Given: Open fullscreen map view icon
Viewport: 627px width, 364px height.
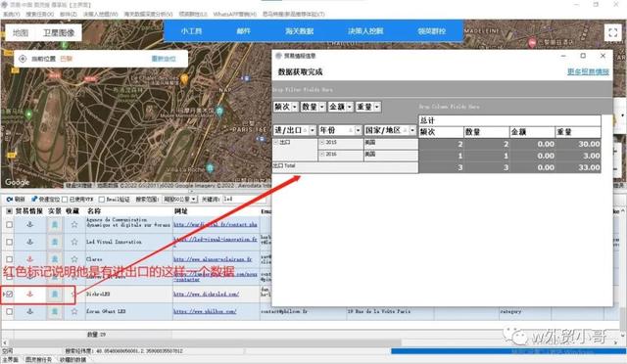Looking at the screenshot, I should click(612, 32).
